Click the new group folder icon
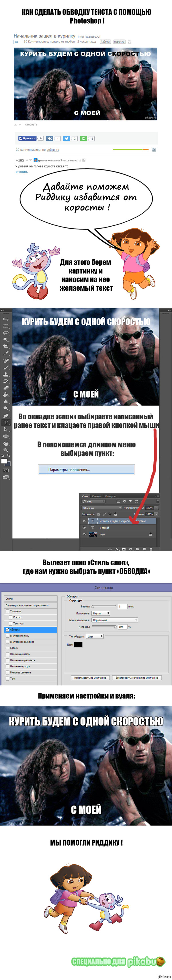The width and height of the screenshot is (172, 980). [x=137, y=549]
